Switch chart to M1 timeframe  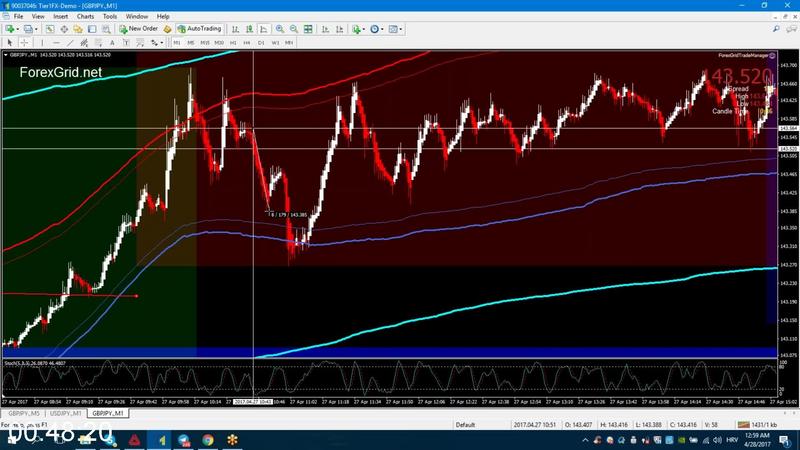tap(177, 43)
